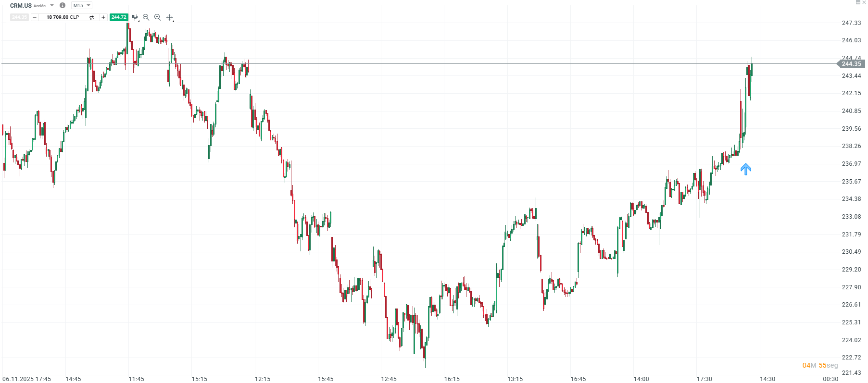
Task: Click the CRM.US symbol name
Action: click(x=21, y=6)
